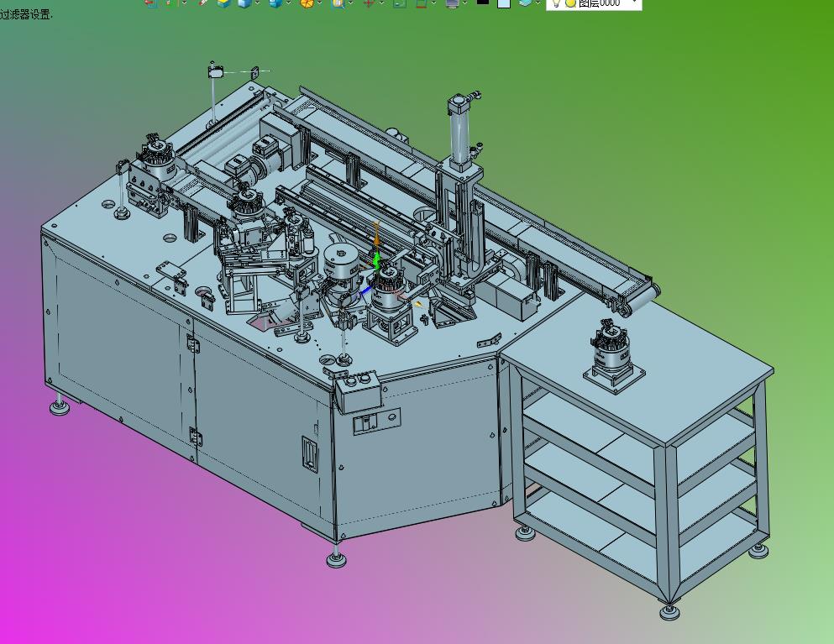Click the monitor display icon in toolbar
The image size is (834, 644).
tap(452, 3)
